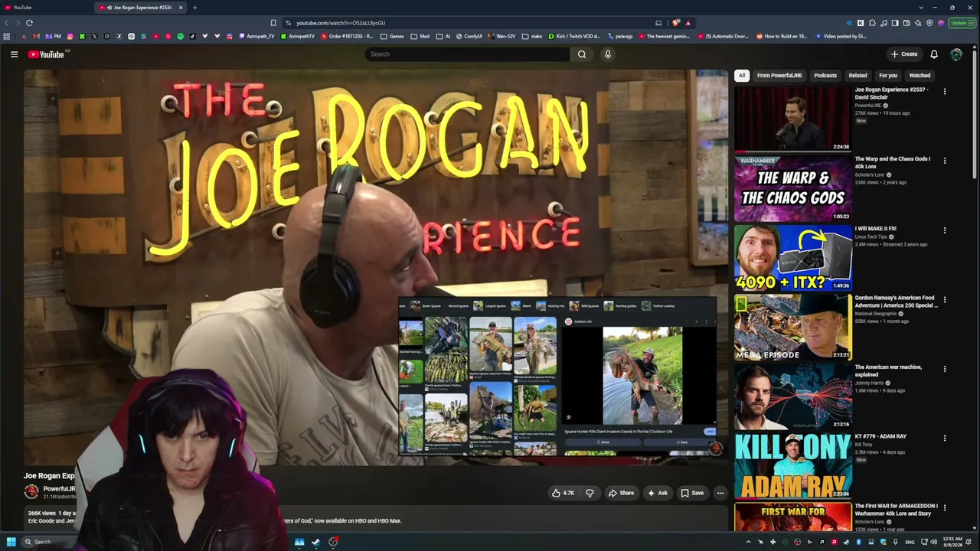Open site settings icon in address bar
Viewport: 980px width, 551px height.
[288, 23]
